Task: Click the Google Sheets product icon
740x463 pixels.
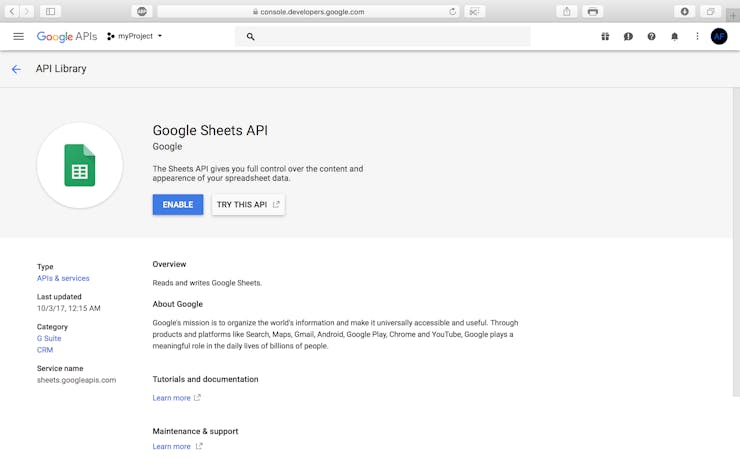Action: [80, 165]
